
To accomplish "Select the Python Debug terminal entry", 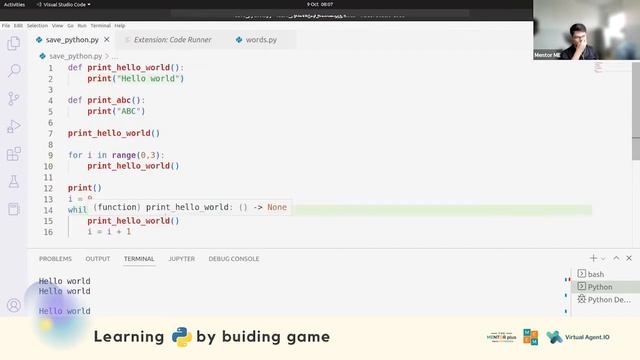I will pyautogui.click(x=606, y=299).
